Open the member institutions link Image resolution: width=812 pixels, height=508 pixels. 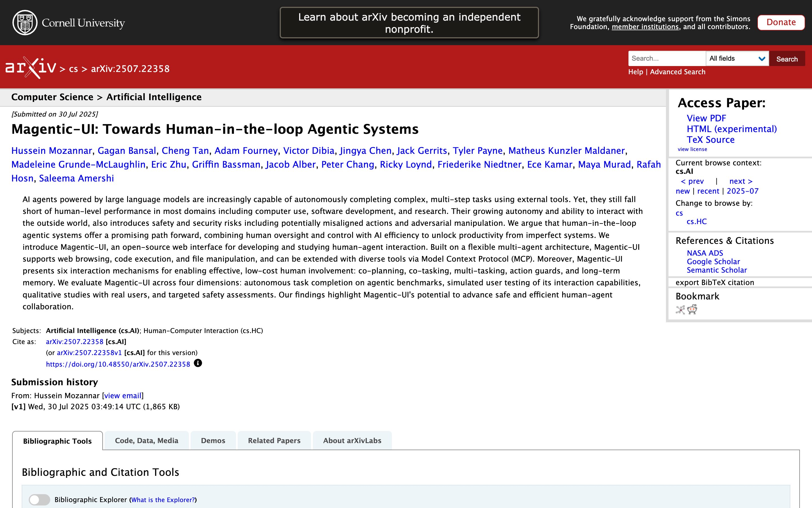645,27
